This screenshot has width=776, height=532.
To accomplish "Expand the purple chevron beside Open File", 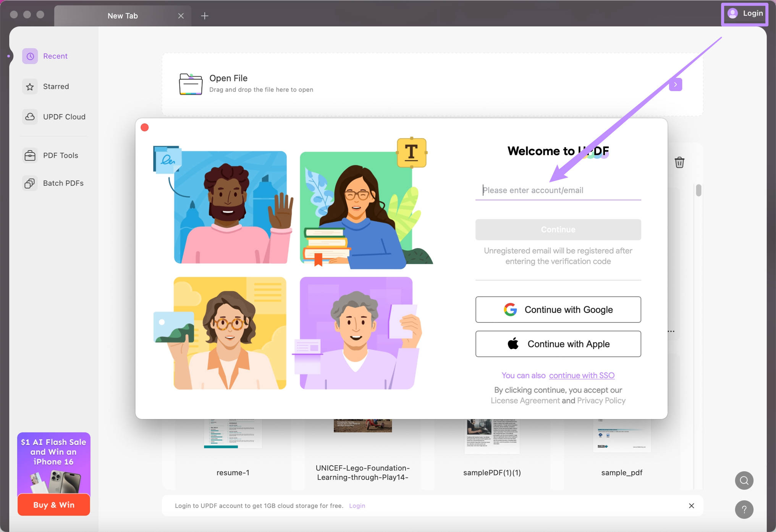I will (x=675, y=84).
